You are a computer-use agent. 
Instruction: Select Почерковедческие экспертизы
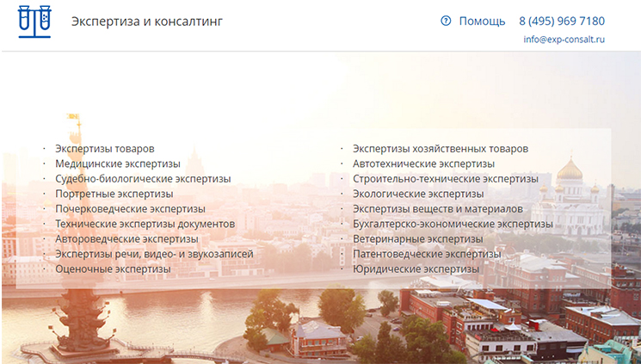[x=130, y=209]
